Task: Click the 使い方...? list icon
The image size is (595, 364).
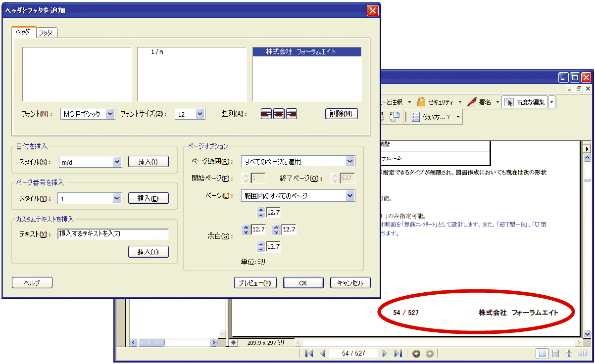Action: 416,117
